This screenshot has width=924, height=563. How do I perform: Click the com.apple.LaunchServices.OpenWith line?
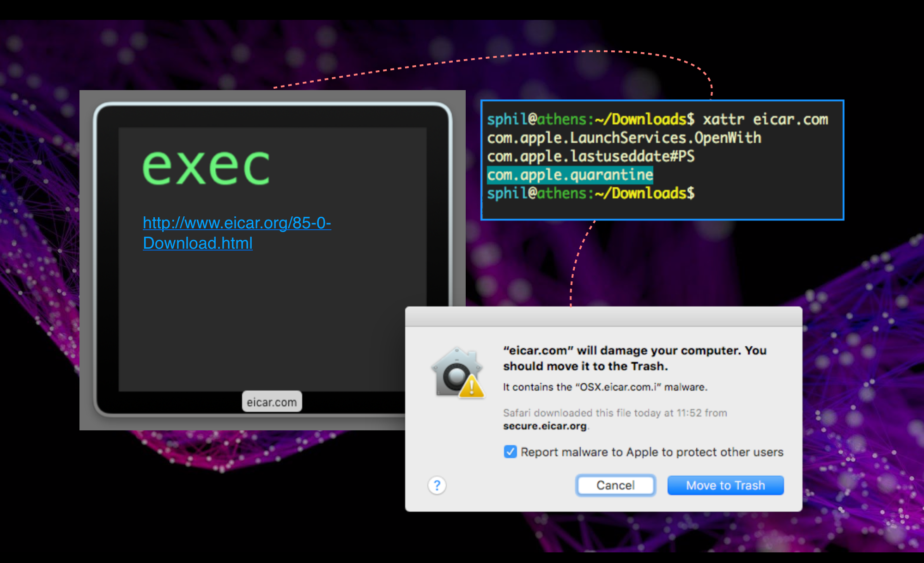pos(623,138)
